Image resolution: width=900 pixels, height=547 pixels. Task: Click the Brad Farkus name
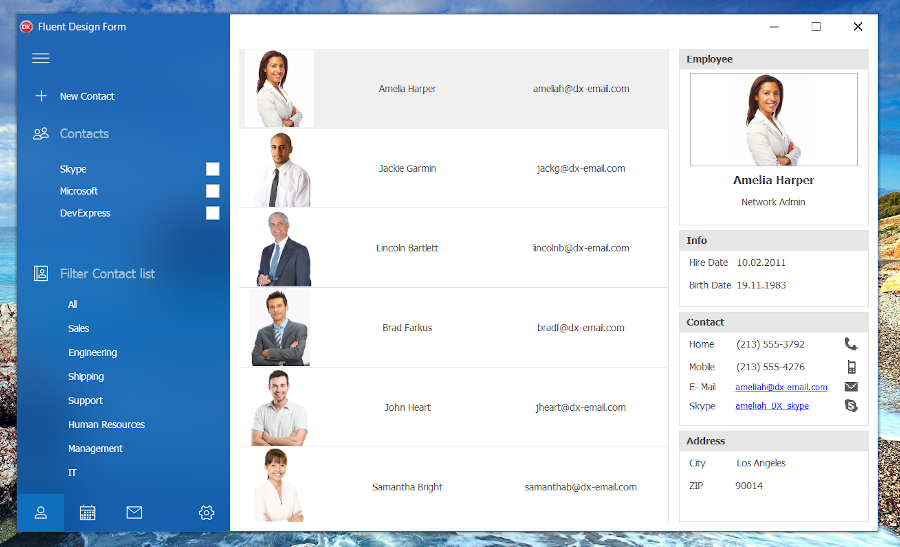408,328
